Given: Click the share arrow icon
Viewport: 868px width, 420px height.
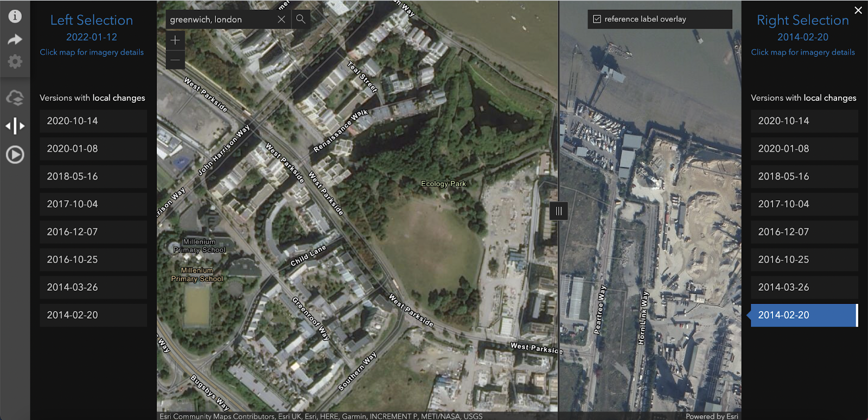Looking at the screenshot, I should [x=15, y=39].
